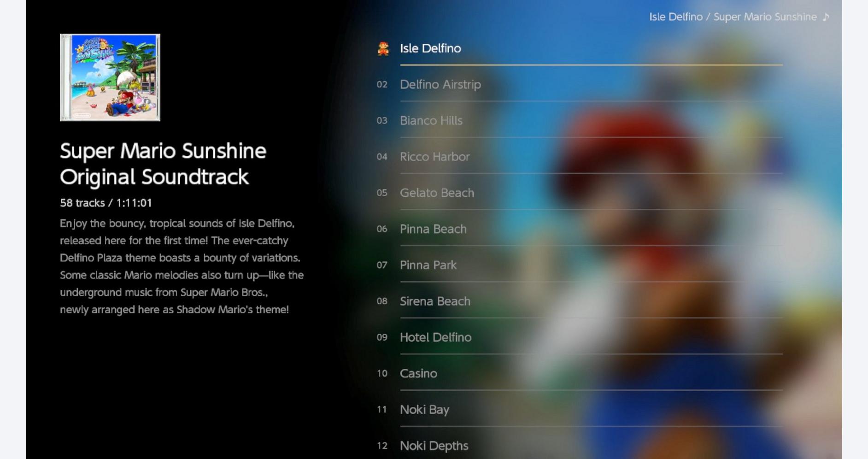Choose track 06 Pinna Beach
Screen dimensions: 868x459
tap(433, 229)
